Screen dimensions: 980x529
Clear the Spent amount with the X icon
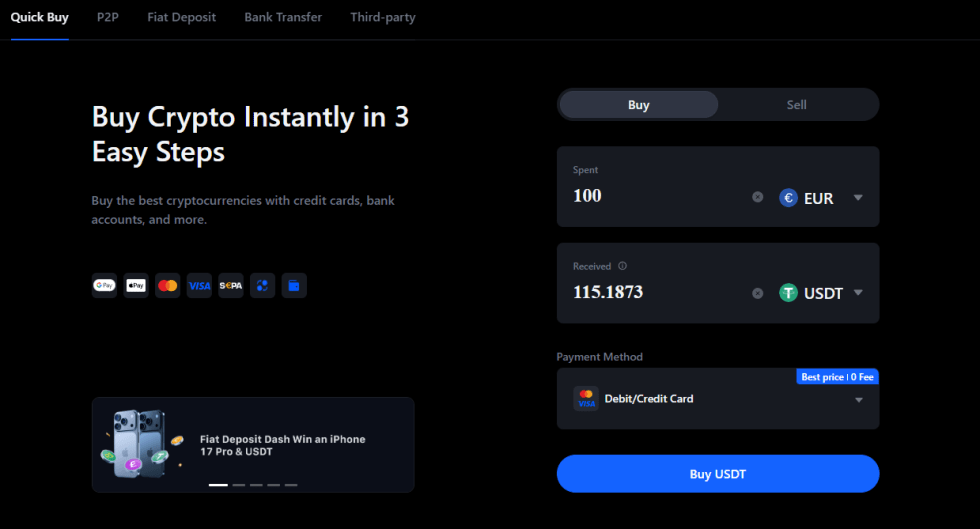tap(758, 197)
